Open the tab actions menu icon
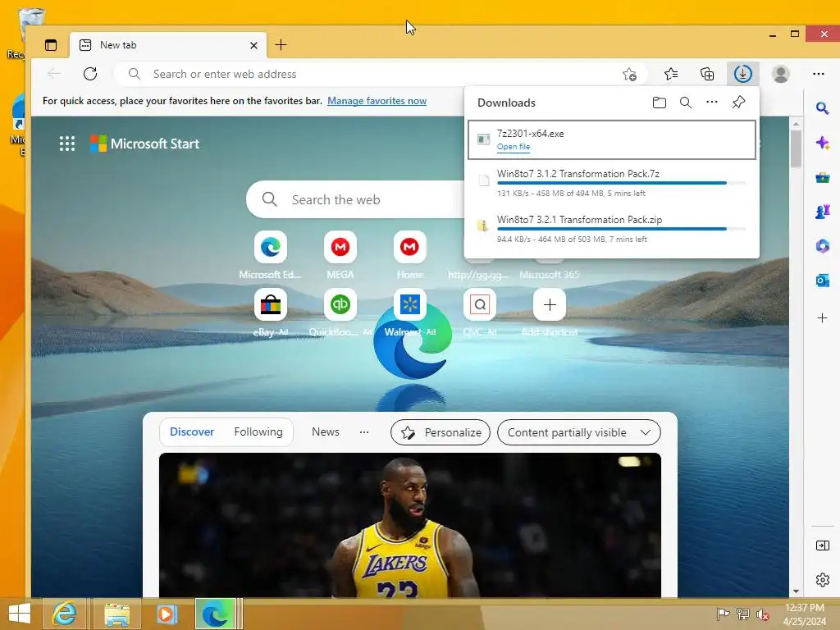The image size is (840, 630). tap(51, 45)
